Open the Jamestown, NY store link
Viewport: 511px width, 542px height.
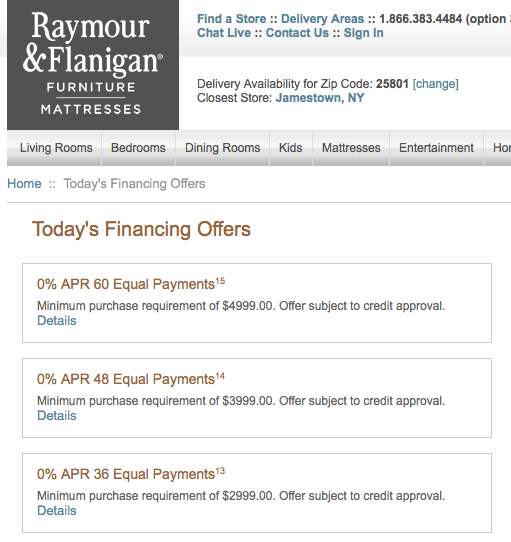[x=320, y=98]
